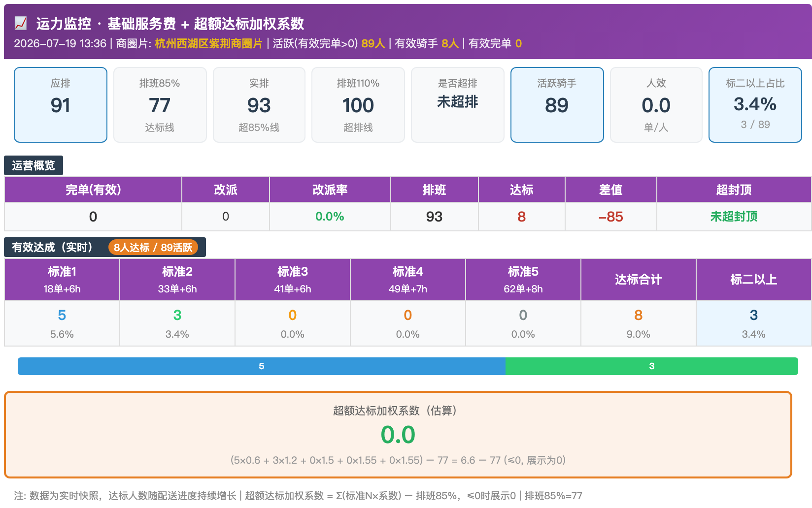812x508 pixels.
Task: Click the 有效骑手 8人 header stat
Action: point(427,44)
